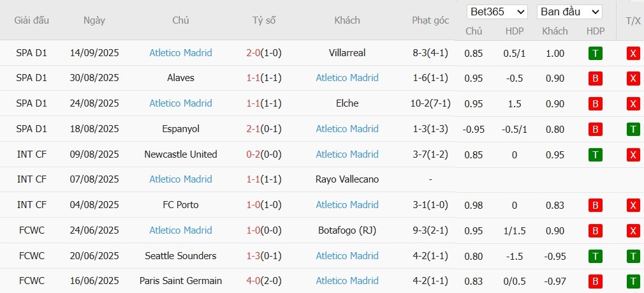The width and height of the screenshot is (644, 293).
Task: Click red B badge in Paris Saint Germain row
Action: point(596,281)
